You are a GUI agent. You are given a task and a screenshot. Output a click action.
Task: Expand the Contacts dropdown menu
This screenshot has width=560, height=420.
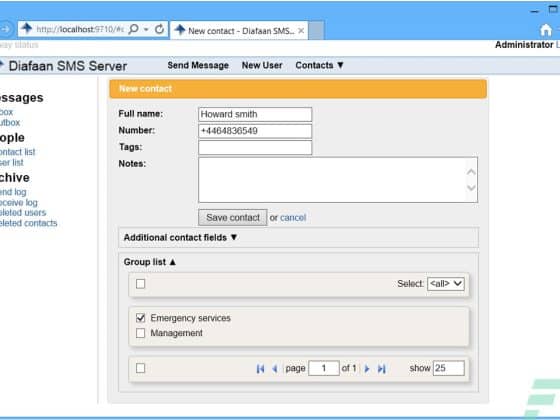click(x=319, y=65)
